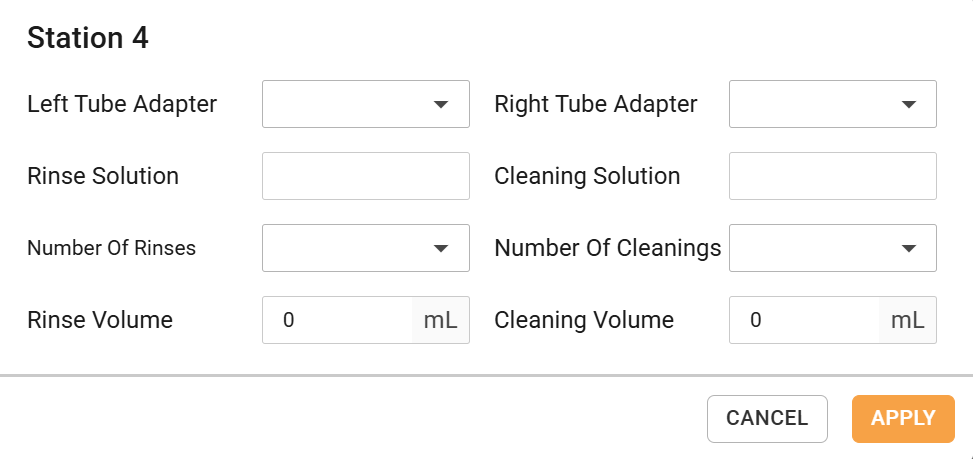
Task: Focus the Cleaning Solution text field
Action: [x=832, y=176]
